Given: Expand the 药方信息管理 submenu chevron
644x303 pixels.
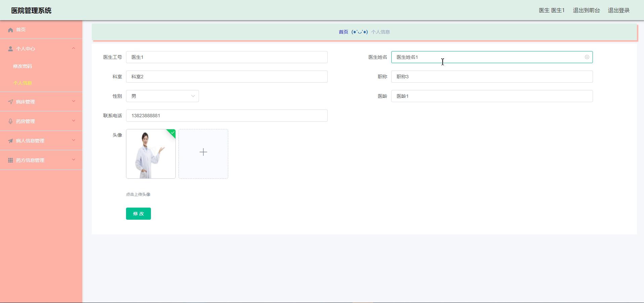Looking at the screenshot, I should pyautogui.click(x=74, y=160).
